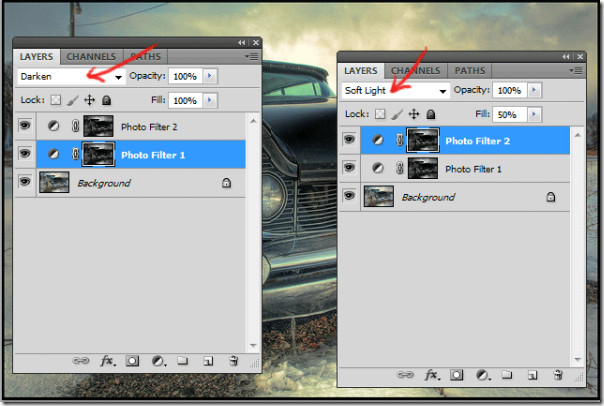The image size is (604, 406).
Task: Toggle lock transparent pixels in left panel
Action: pos(56,100)
